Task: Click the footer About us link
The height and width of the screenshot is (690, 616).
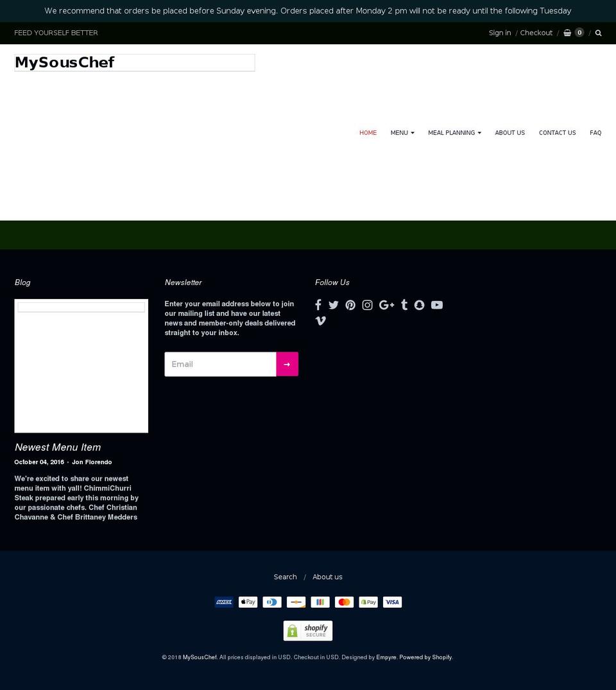Action: 327,576
